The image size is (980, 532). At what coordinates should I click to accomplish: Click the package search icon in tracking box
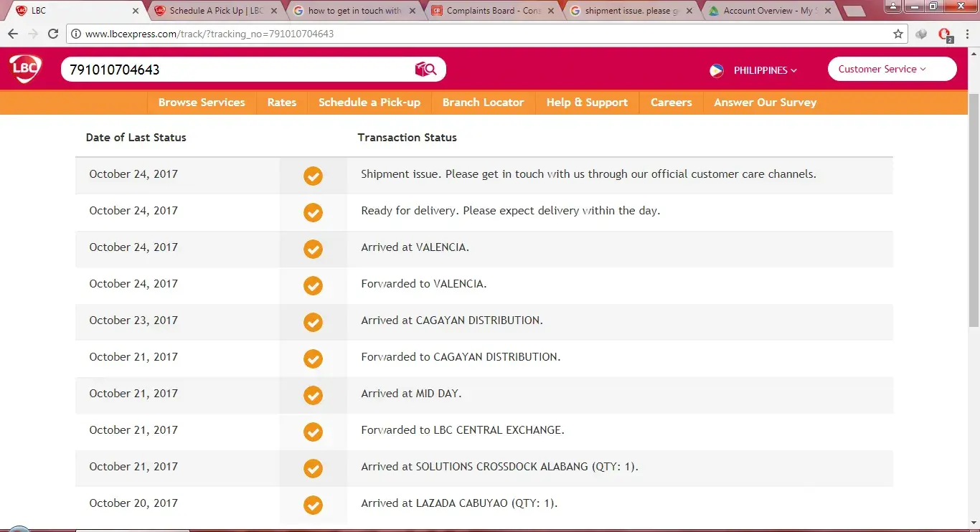click(x=425, y=70)
